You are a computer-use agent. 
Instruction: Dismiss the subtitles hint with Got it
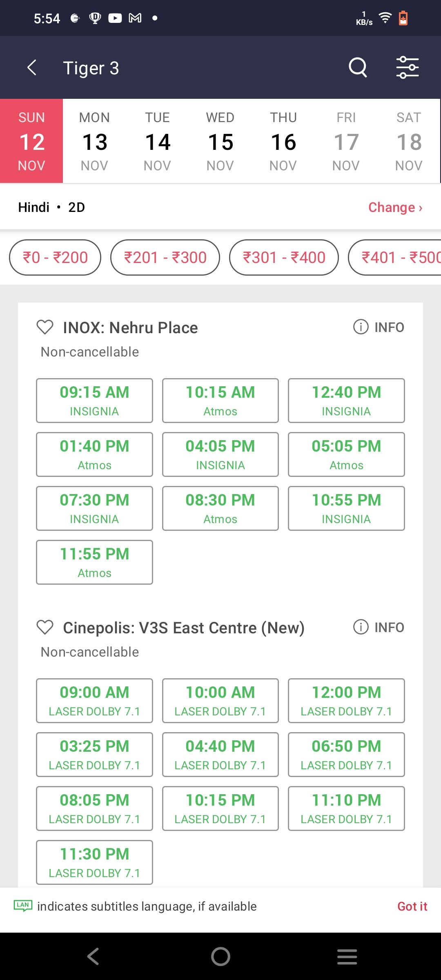pos(412,906)
